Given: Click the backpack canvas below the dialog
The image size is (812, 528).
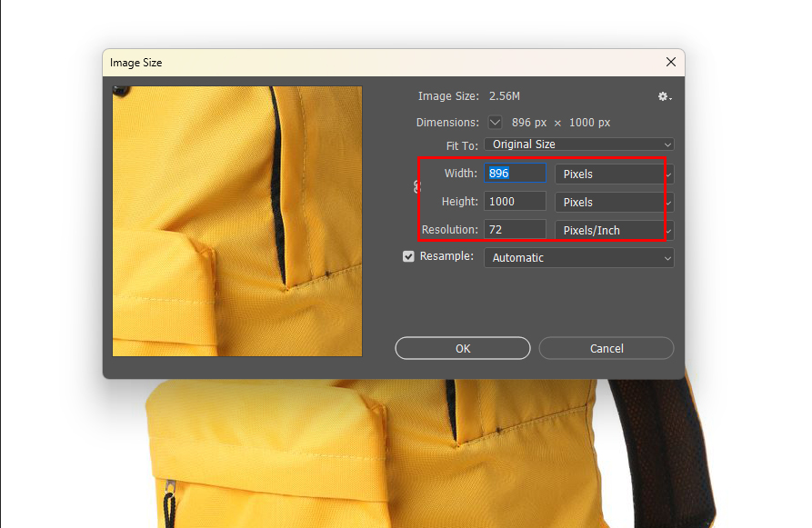Looking at the screenshot, I should click(x=364, y=454).
